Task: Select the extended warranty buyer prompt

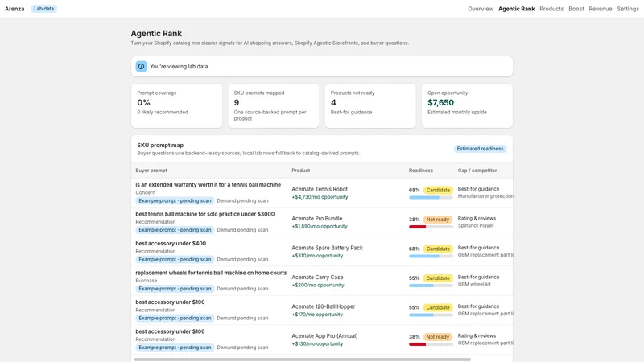Action: (x=208, y=185)
